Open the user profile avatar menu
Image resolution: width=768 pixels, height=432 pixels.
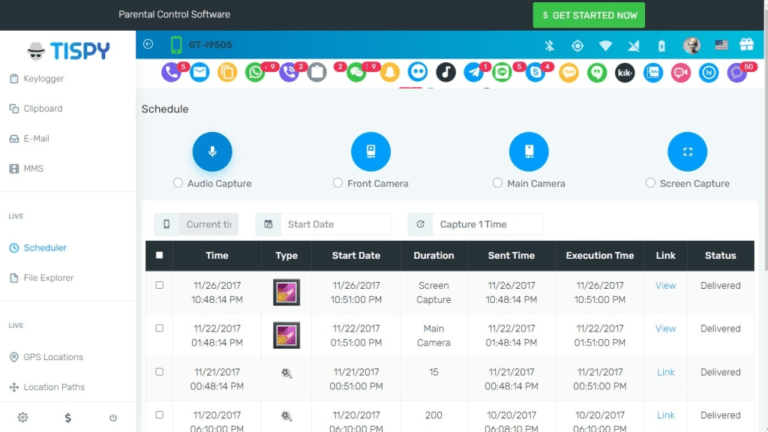(x=691, y=45)
